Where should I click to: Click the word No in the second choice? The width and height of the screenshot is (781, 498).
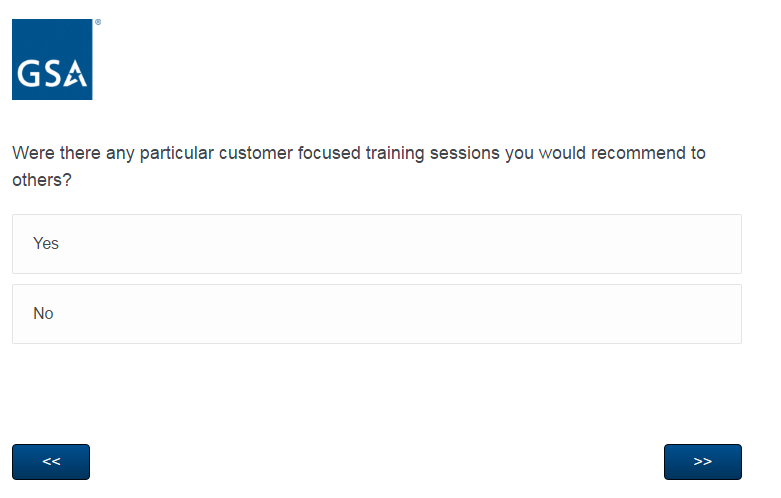[x=43, y=314]
